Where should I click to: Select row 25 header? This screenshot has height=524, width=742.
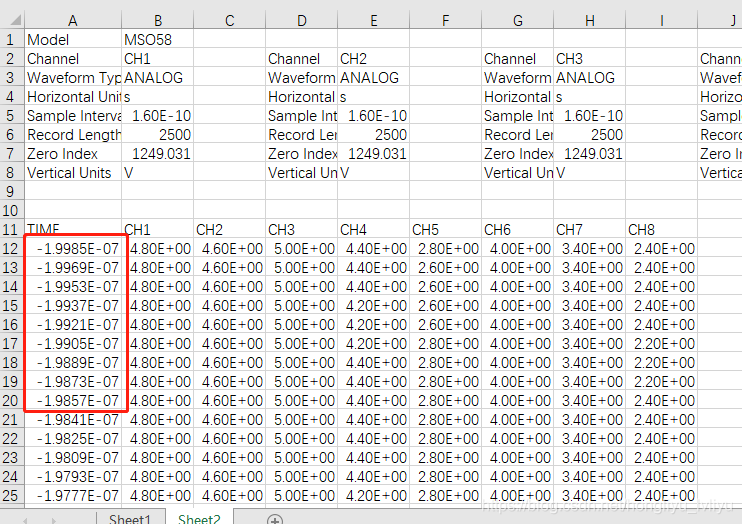[12, 495]
